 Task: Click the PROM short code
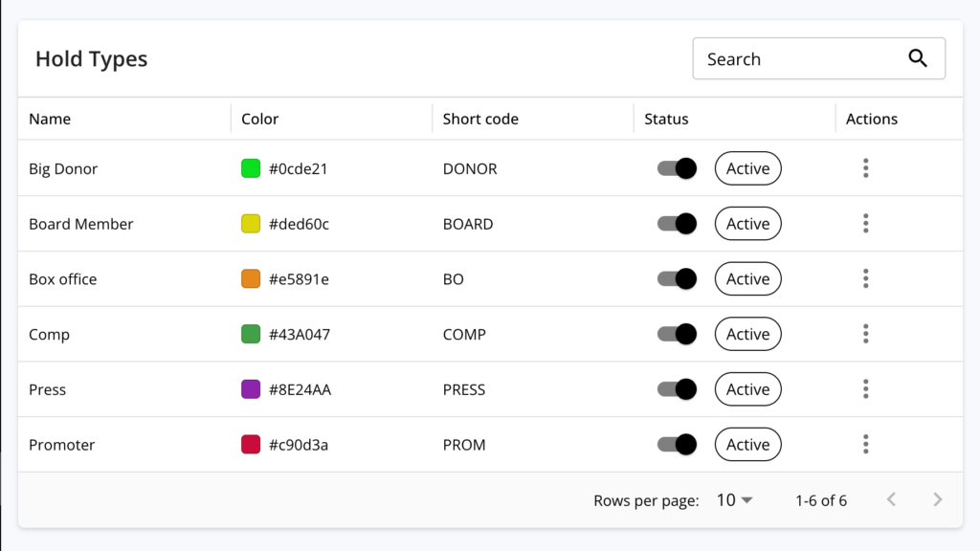464,445
